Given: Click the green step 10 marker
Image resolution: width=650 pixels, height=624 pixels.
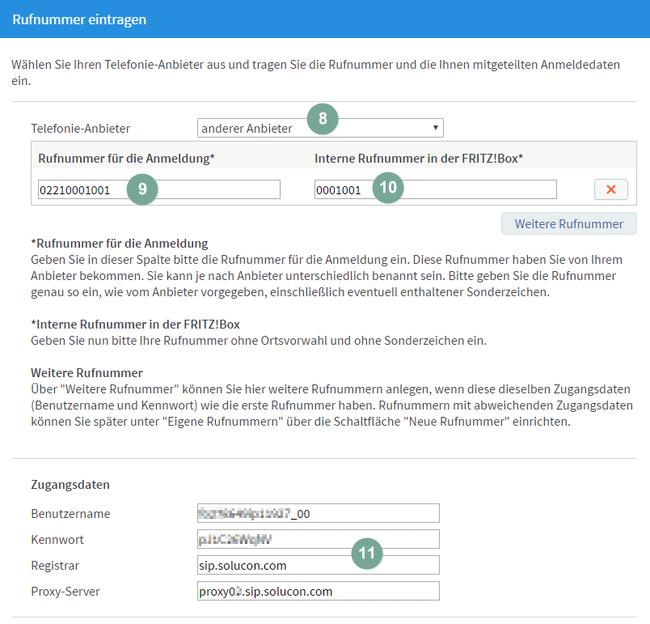Looking at the screenshot, I should coord(389,189).
